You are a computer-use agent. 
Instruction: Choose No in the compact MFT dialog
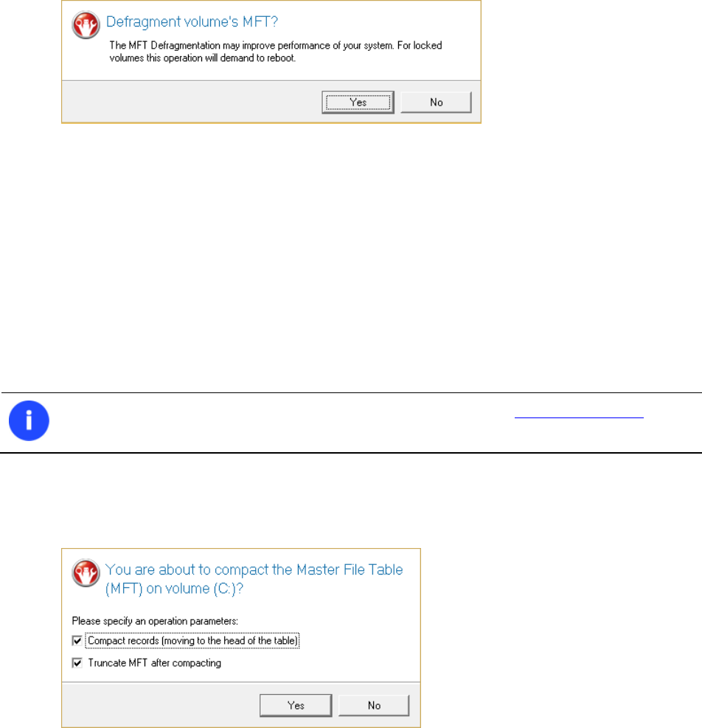(x=374, y=705)
